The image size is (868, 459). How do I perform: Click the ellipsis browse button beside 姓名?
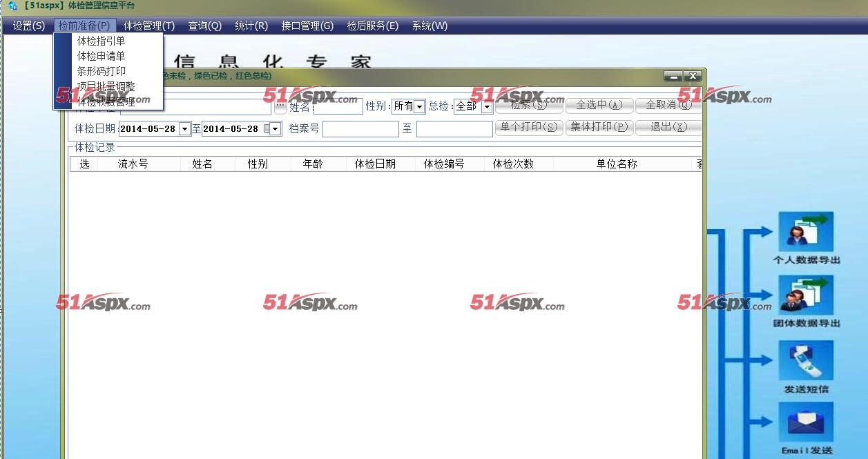click(280, 106)
